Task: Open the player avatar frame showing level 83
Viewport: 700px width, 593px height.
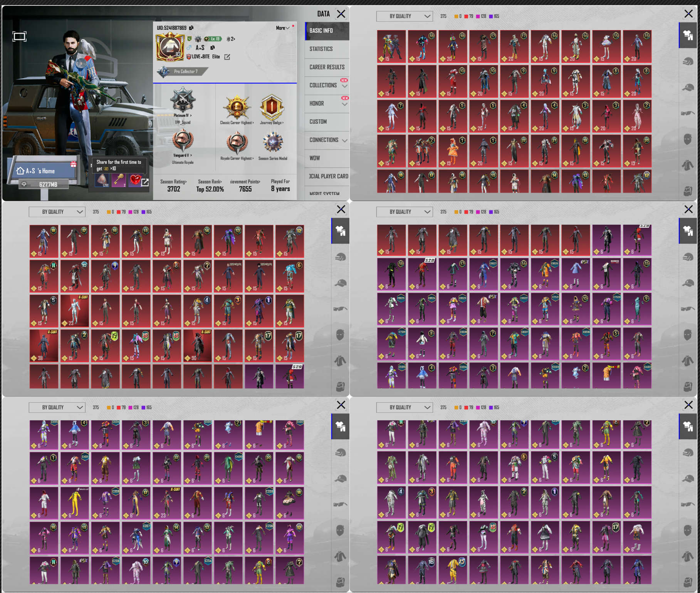Action: click(170, 47)
